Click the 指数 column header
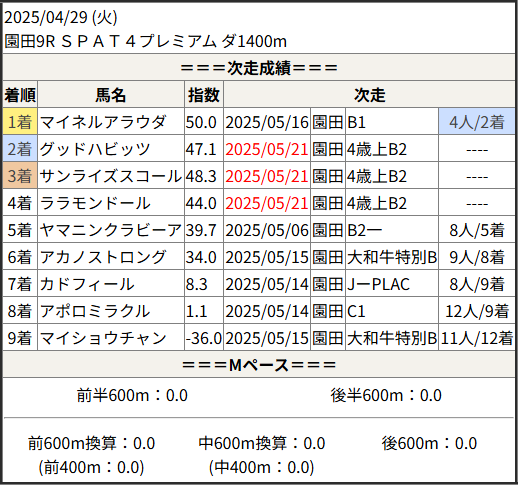The width and height of the screenshot is (518, 485). point(204,95)
